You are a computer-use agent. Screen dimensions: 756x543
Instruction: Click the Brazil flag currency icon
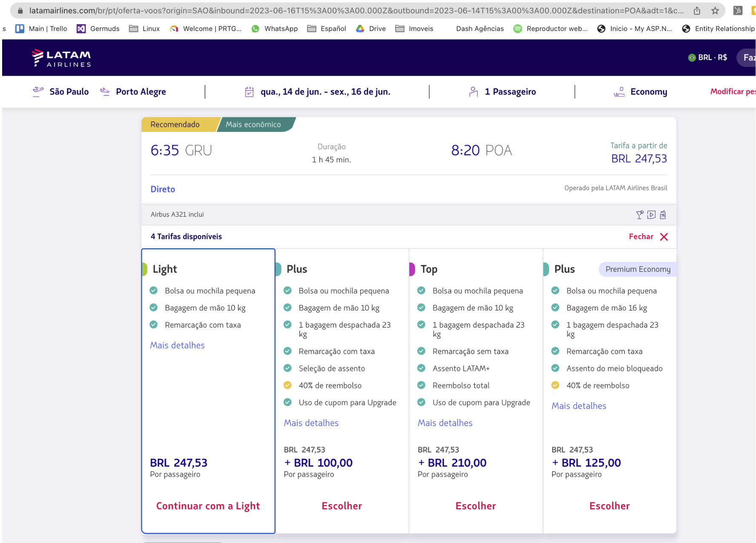pos(692,57)
